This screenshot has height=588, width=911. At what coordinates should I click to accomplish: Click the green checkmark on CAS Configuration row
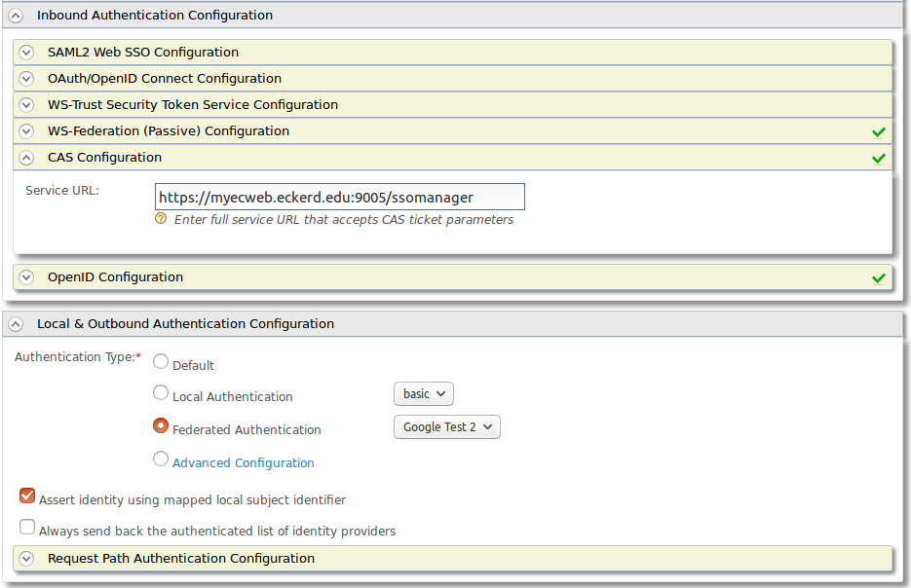[x=879, y=159]
